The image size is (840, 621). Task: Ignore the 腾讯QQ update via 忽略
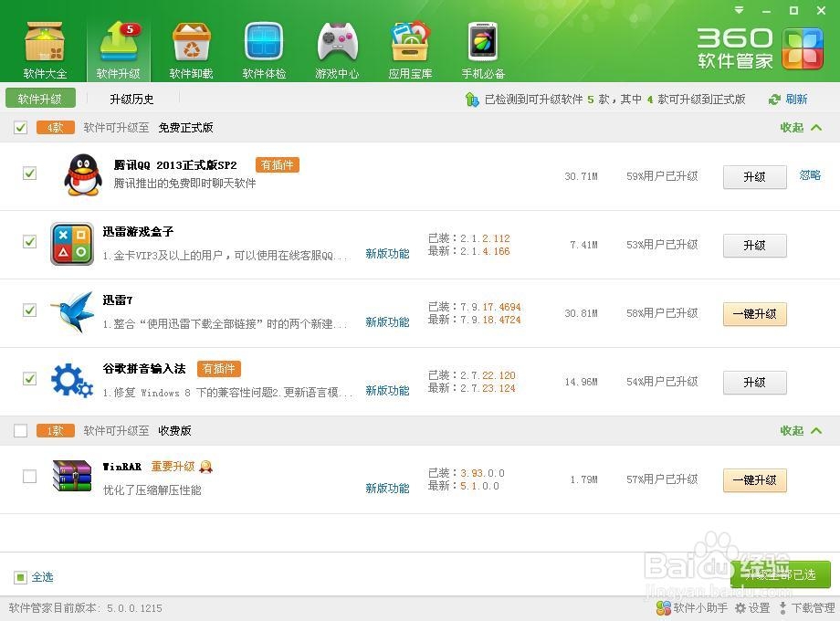(x=810, y=175)
